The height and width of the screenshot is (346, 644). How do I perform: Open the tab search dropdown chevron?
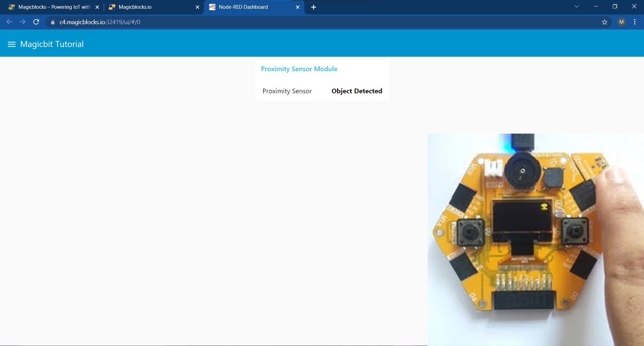[x=577, y=6]
